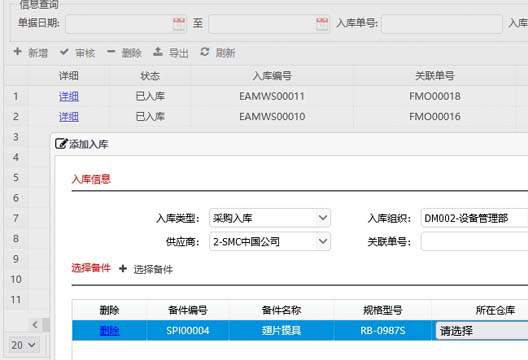
Task: Click the red 选择备件 section heading
Action: (x=91, y=268)
